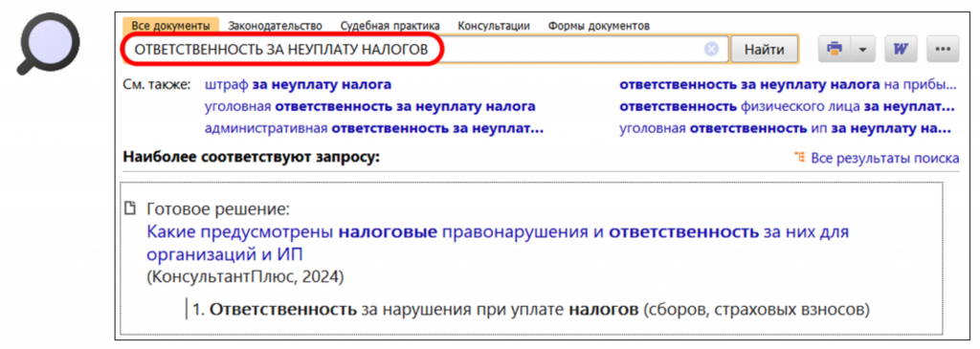The height and width of the screenshot is (349, 980).
Task: Open suggestion административная ответственность за неуплат…
Action: click(x=374, y=129)
